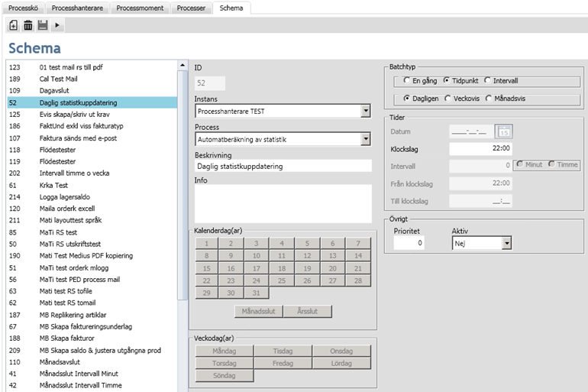Click into the Klockslag time field

pos(480,148)
